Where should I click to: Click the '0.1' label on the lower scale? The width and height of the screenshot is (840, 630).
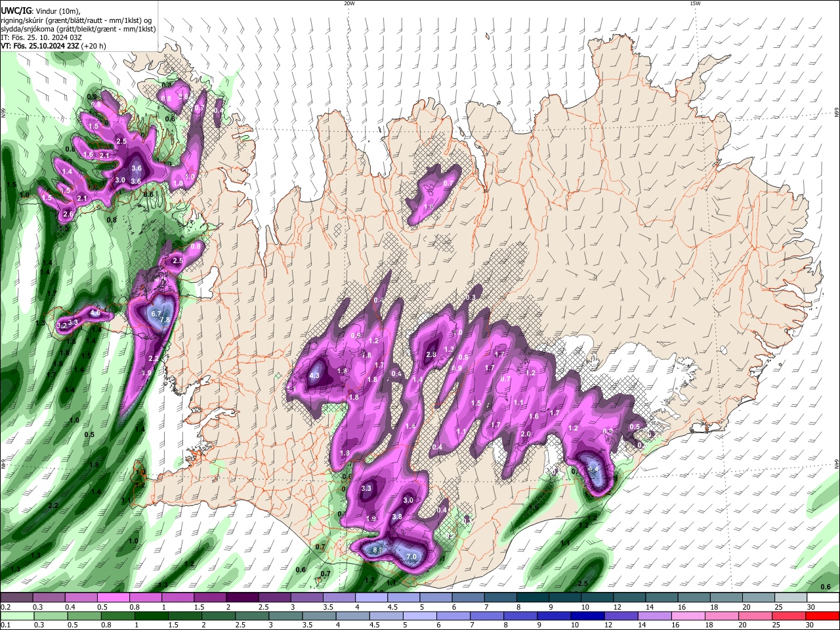(5, 625)
